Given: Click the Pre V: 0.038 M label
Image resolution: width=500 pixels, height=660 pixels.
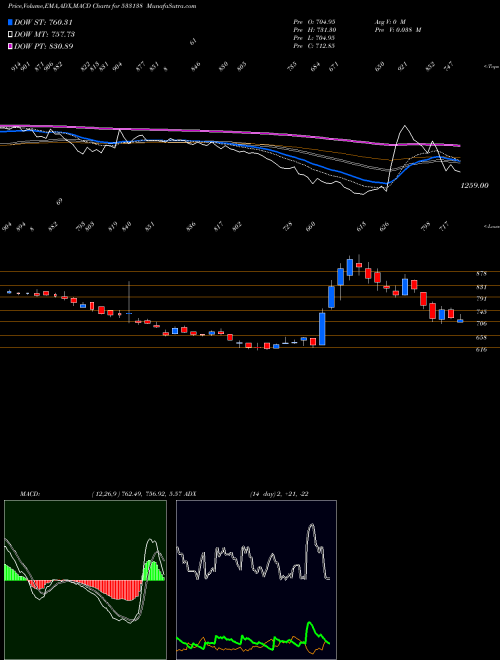Looking at the screenshot, I should point(398,30).
